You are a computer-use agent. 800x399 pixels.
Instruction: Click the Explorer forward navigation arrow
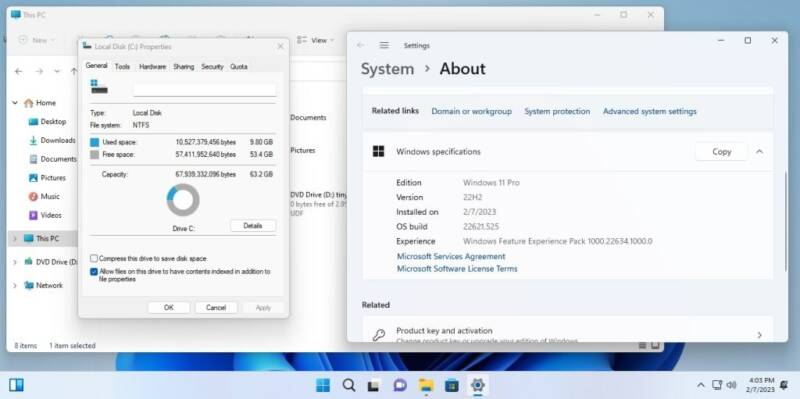pos(39,71)
